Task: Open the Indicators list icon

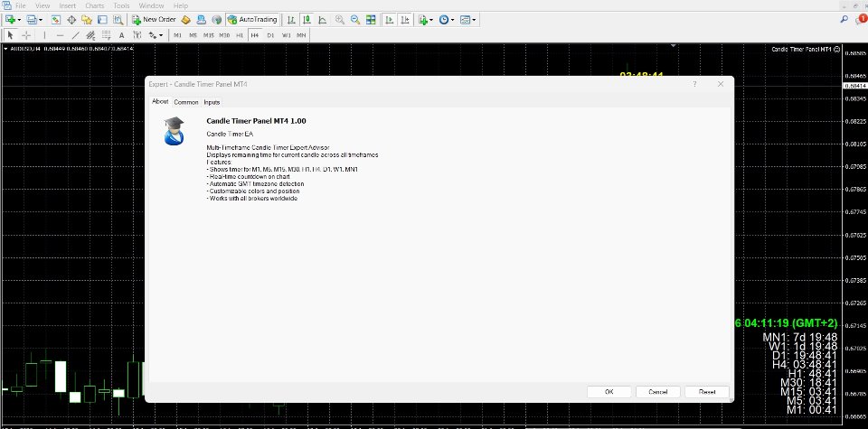Action: point(423,19)
